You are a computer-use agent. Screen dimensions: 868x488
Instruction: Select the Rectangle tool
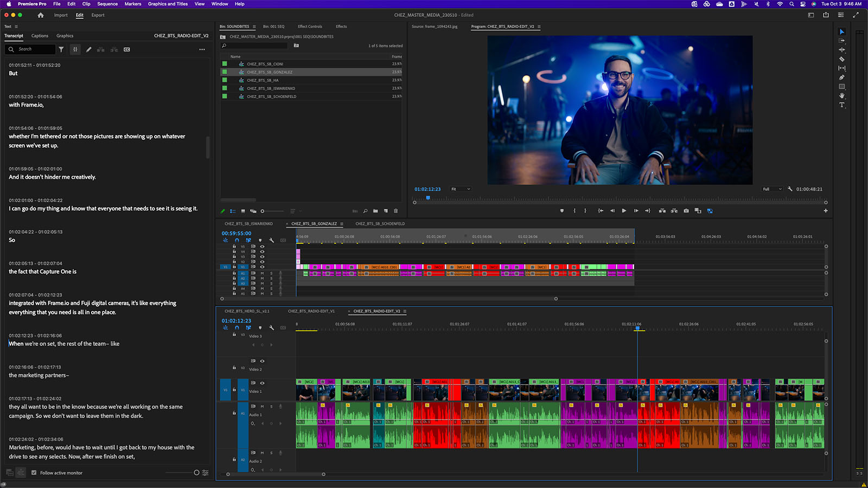(842, 87)
